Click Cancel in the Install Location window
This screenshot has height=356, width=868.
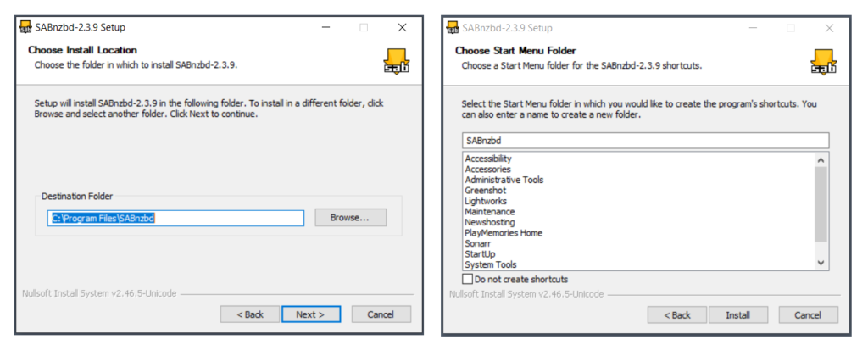[381, 314]
